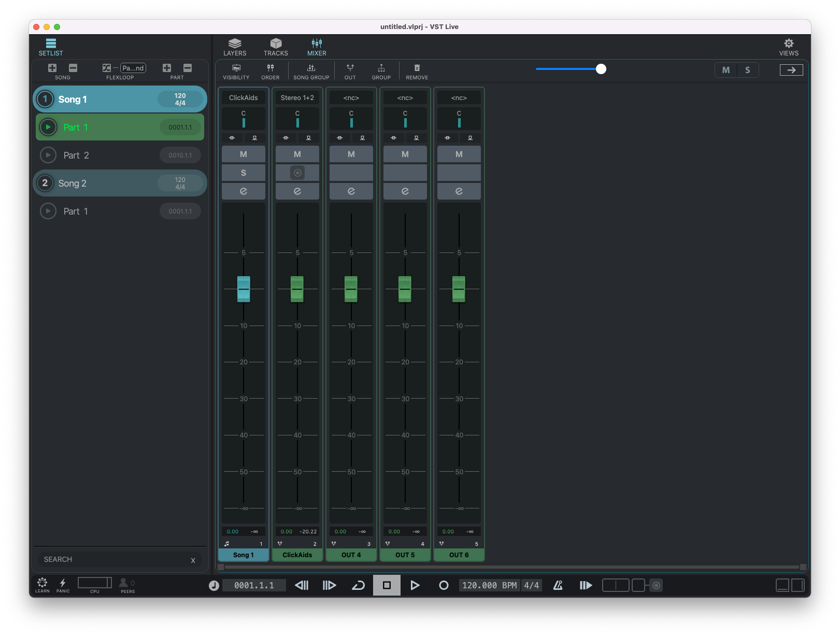840x636 pixels.
Task: Click the Visibility icon in mixer toolbar
Action: pos(236,68)
